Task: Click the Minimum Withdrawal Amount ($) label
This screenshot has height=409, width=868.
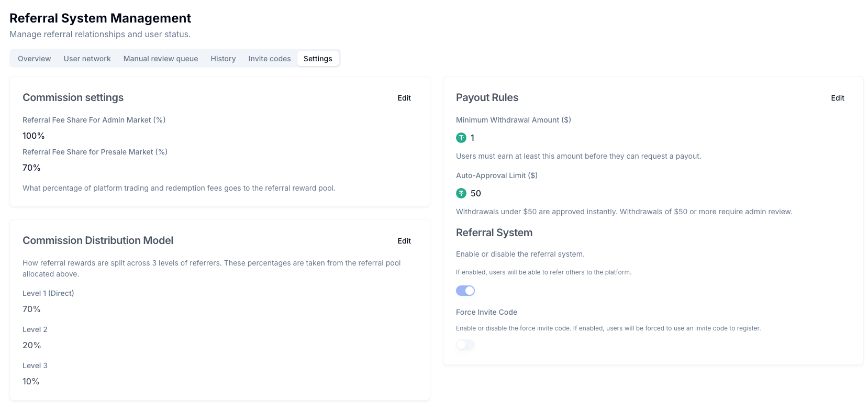Action: point(514,120)
